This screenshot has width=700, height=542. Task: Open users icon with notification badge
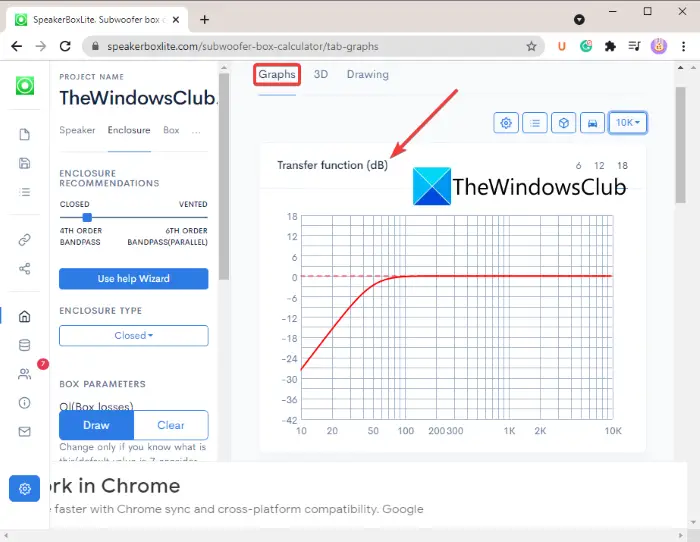tap(25, 374)
